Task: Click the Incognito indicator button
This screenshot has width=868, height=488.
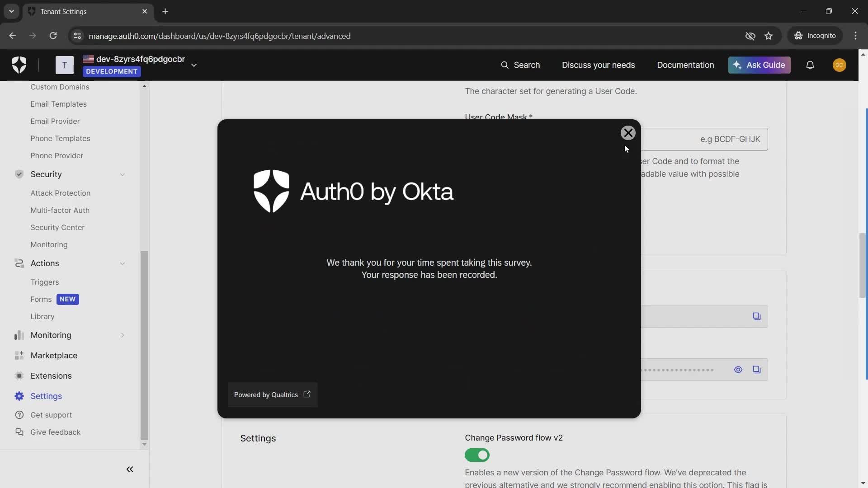Action: 815,36
